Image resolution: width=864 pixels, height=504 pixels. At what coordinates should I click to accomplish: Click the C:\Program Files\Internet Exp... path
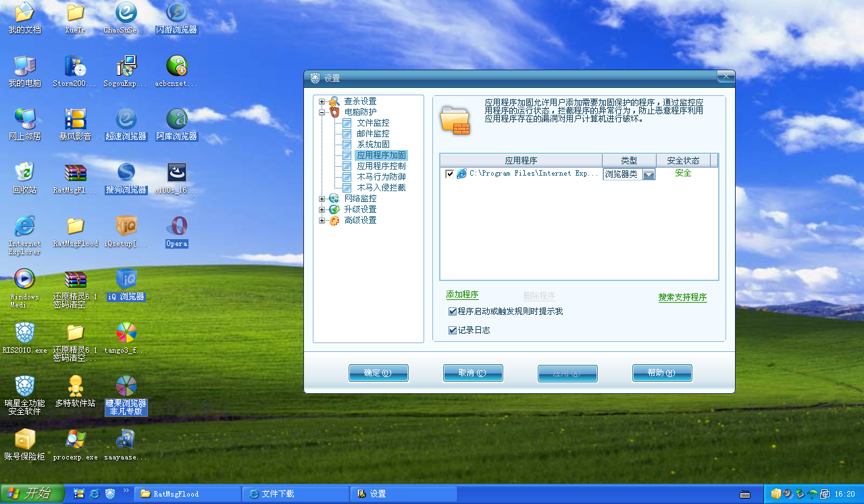coord(534,174)
